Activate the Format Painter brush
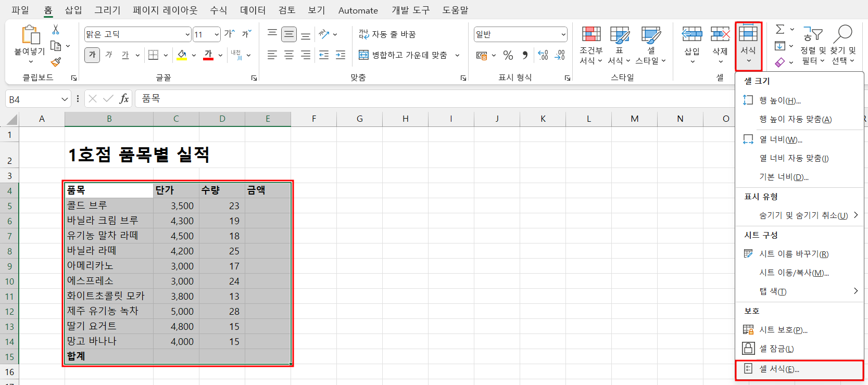Screen dimensions: 868x385 (x=56, y=62)
